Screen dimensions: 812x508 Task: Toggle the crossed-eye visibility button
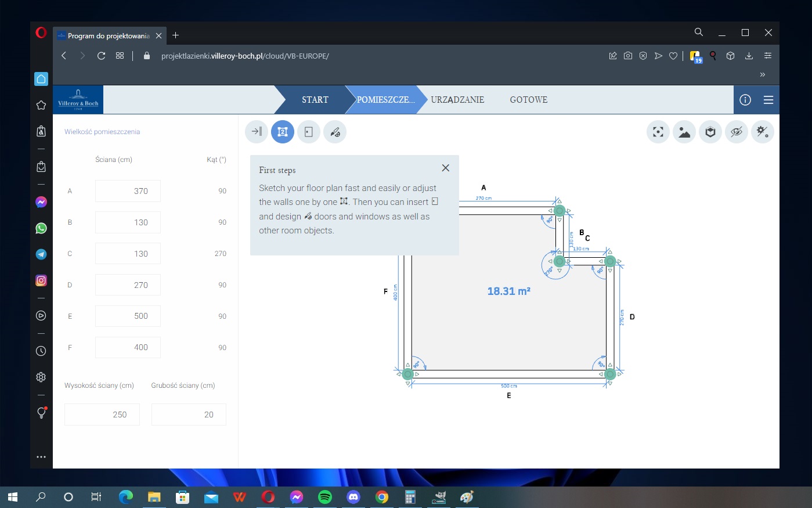click(737, 132)
